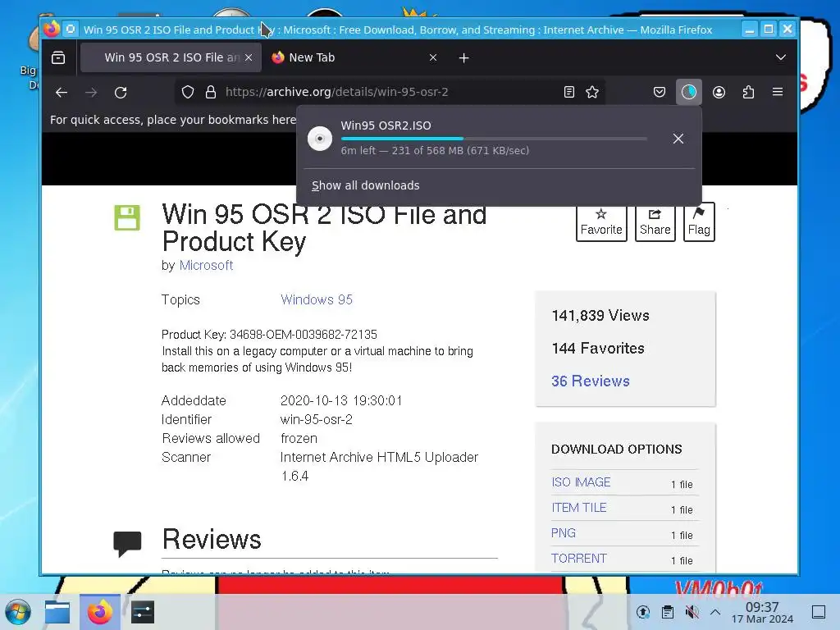
Task: Click the 144 Favorites text
Action: click(598, 348)
